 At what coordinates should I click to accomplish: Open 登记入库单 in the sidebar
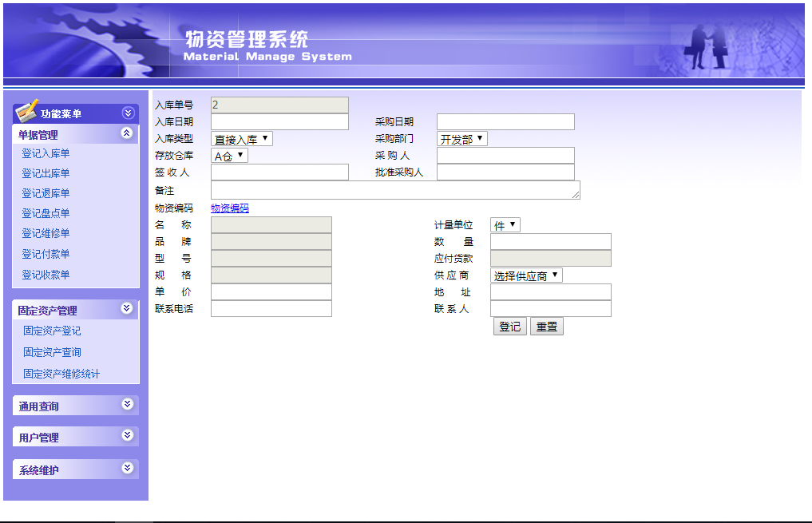[x=46, y=153]
